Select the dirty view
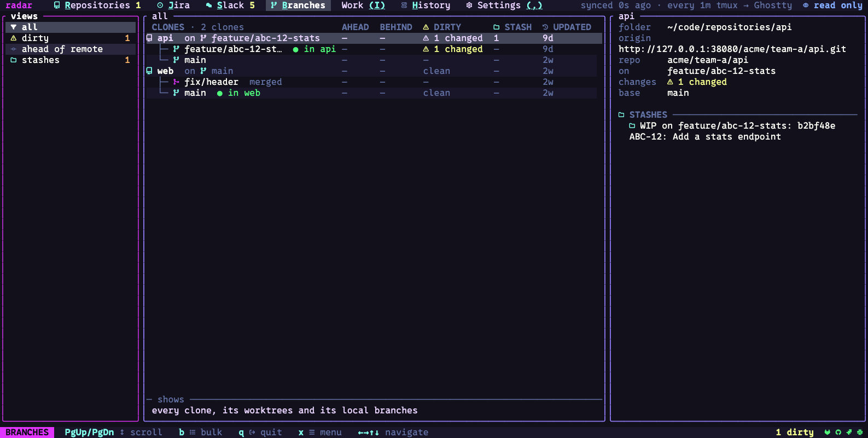Image resolution: width=868 pixels, height=438 pixels. tap(71, 38)
